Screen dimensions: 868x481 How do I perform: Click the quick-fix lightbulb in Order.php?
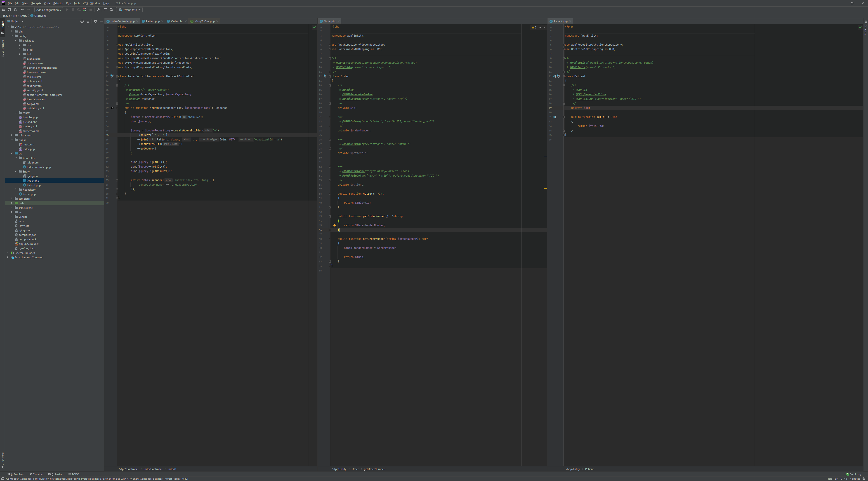(334, 226)
